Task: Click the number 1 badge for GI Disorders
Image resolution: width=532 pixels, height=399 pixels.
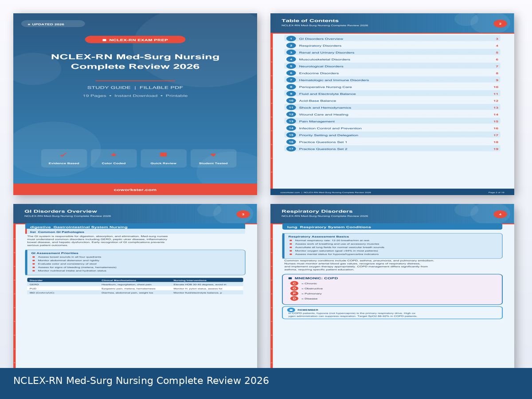Action: pyautogui.click(x=291, y=39)
